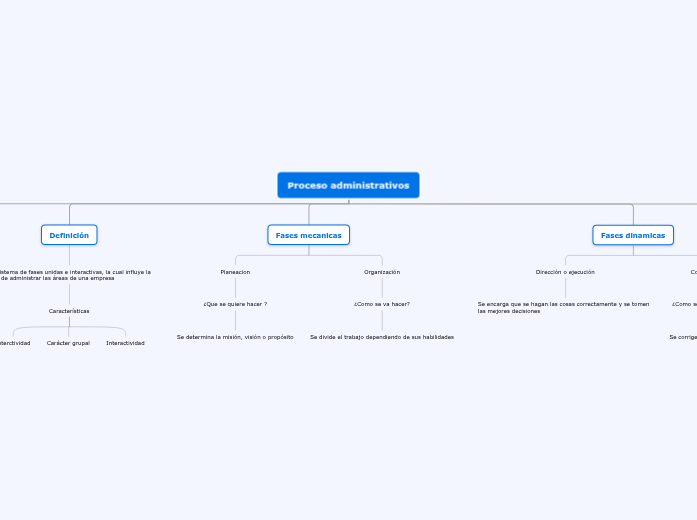697x520 pixels.
Task: Select the truncated 'Interctividad' node at left edge
Action: click(14, 343)
